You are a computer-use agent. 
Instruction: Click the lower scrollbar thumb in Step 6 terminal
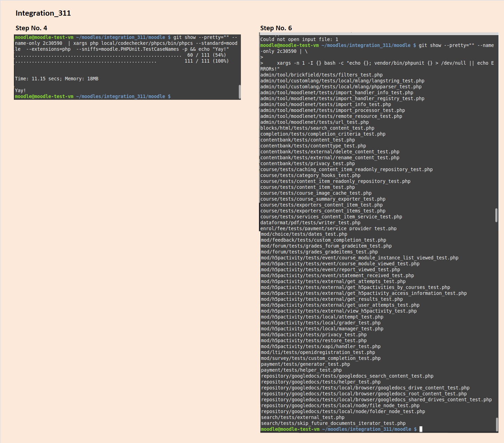497,424
